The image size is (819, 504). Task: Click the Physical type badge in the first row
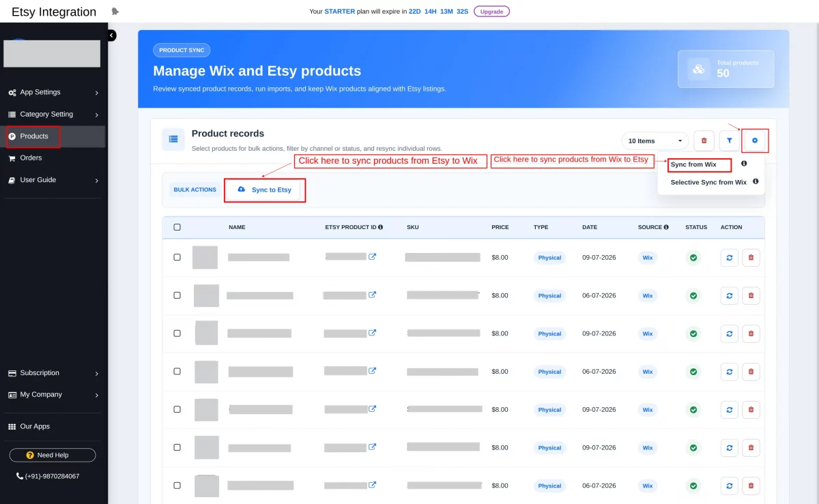click(x=549, y=258)
